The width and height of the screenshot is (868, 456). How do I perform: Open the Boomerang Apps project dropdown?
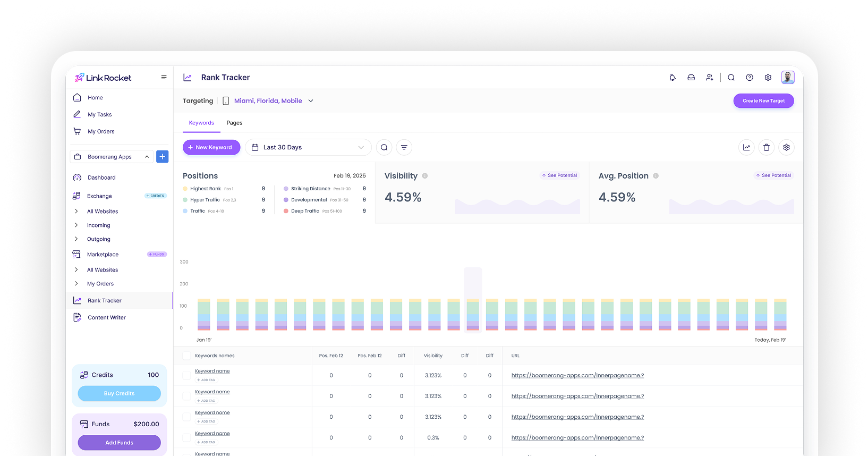click(112, 157)
